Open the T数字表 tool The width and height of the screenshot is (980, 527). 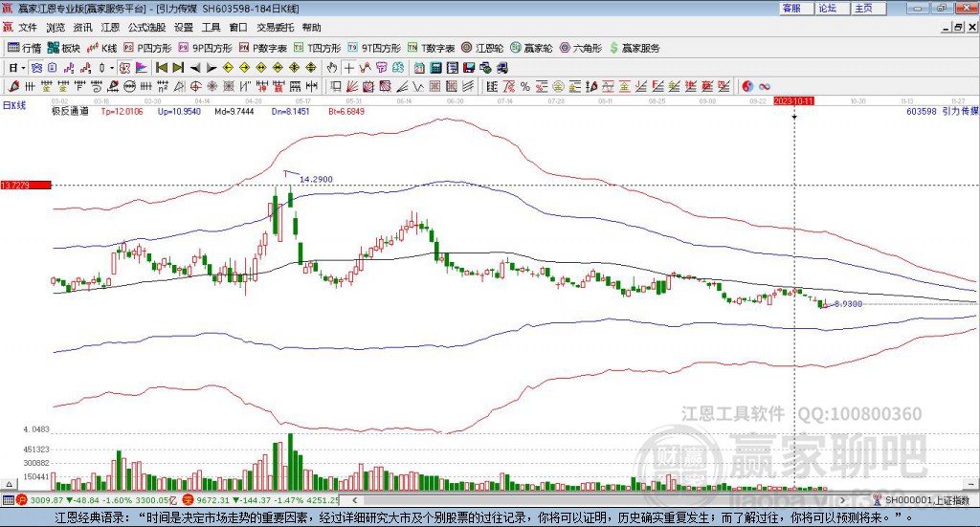(432, 48)
